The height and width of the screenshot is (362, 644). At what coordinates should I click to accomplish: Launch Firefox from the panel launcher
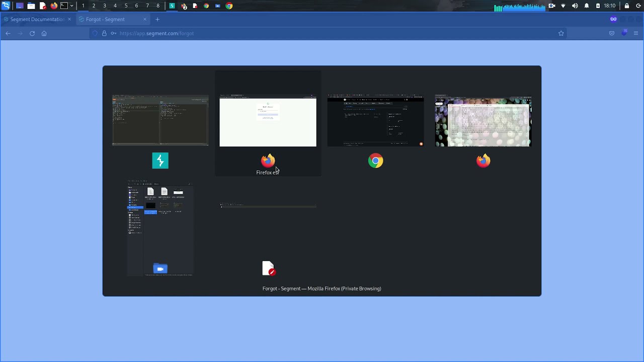tap(54, 6)
